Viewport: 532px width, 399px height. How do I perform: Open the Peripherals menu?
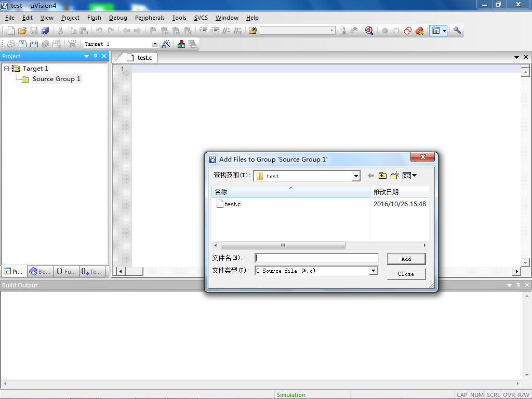click(150, 18)
